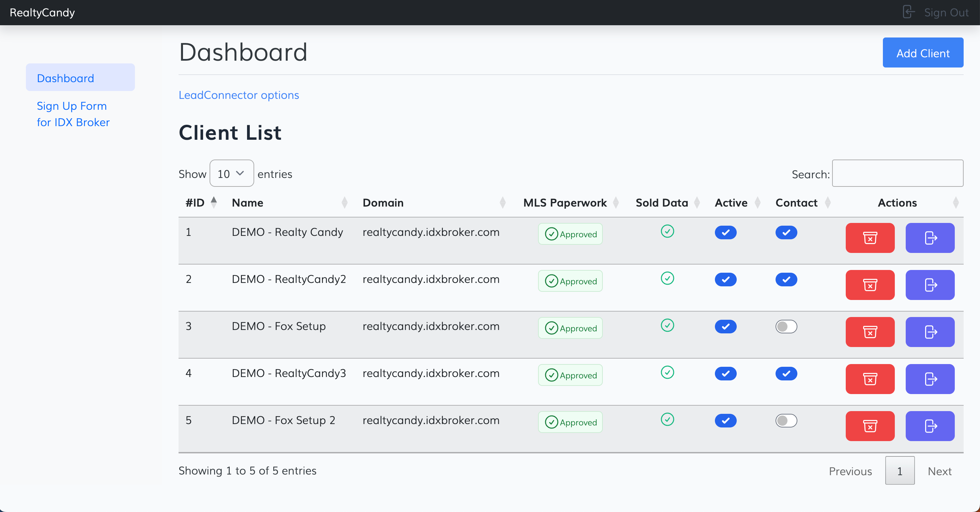980x512 pixels.
Task: Open LeadConnector options link
Action: pyautogui.click(x=239, y=95)
